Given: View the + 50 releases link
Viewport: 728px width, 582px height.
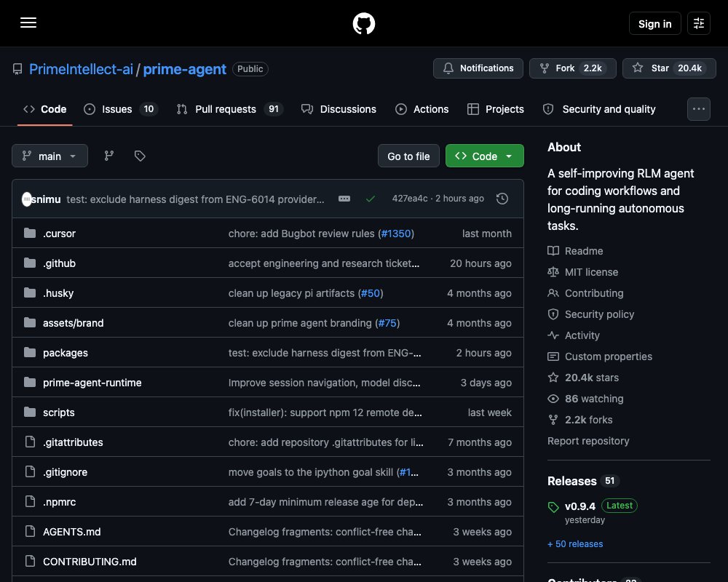Looking at the screenshot, I should coord(575,544).
